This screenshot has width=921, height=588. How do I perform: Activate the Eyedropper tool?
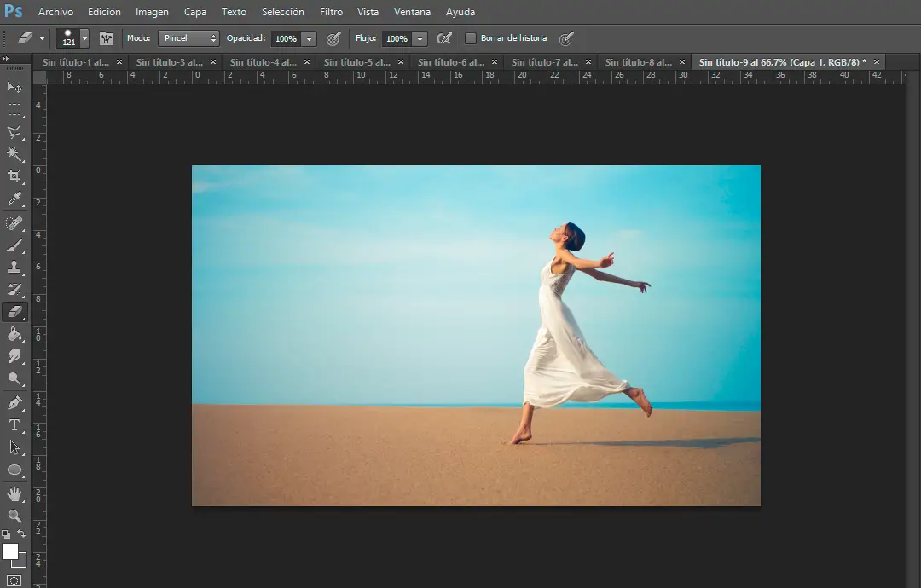(x=14, y=199)
